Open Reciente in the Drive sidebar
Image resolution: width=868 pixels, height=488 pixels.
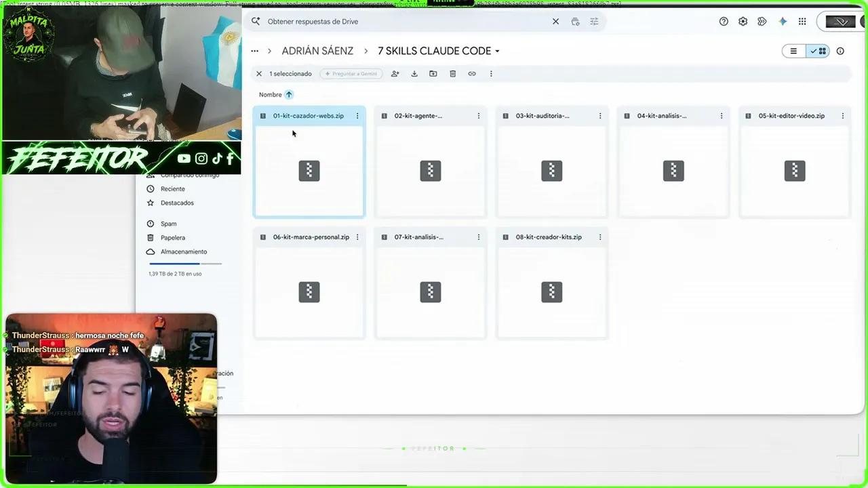(172, 189)
